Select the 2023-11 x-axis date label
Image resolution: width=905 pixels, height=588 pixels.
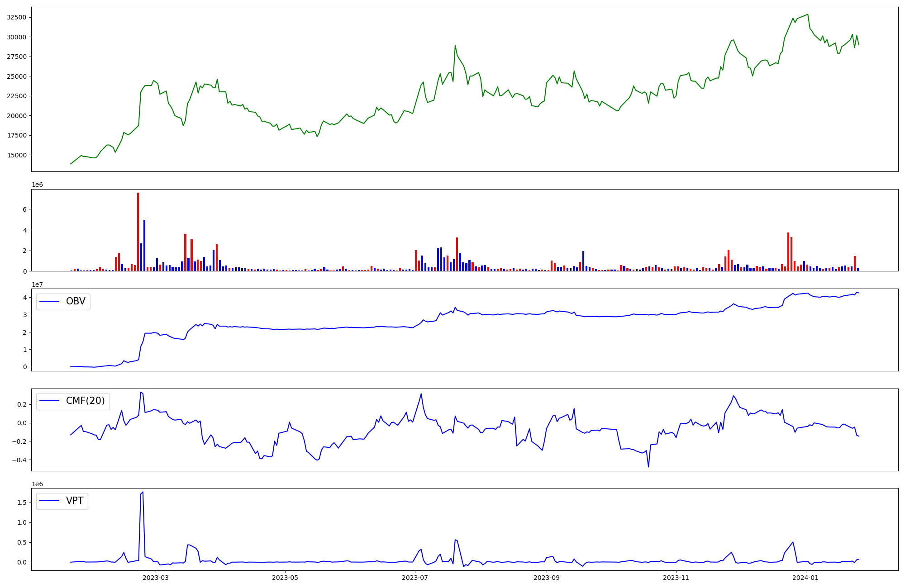coord(676,578)
